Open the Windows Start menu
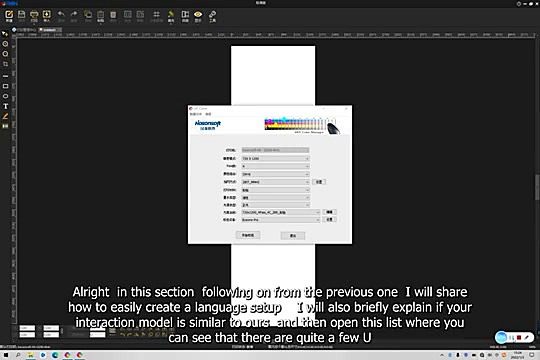 click(x=6, y=355)
